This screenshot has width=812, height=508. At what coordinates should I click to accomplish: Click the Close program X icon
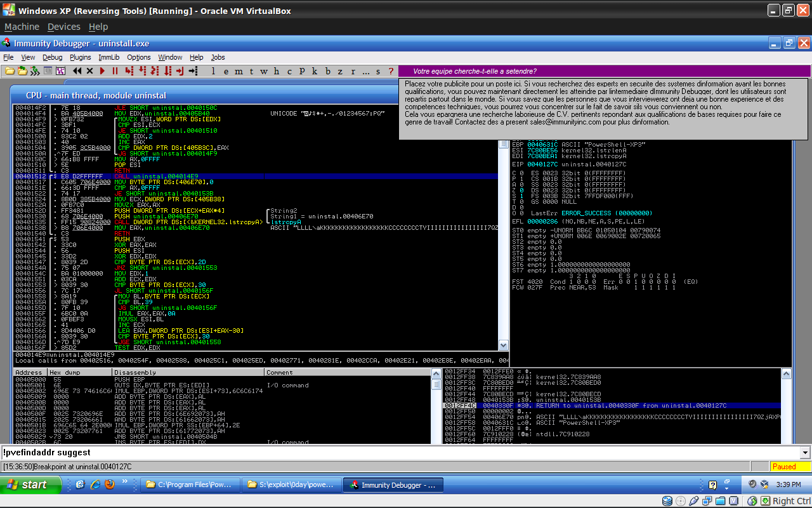(89, 70)
